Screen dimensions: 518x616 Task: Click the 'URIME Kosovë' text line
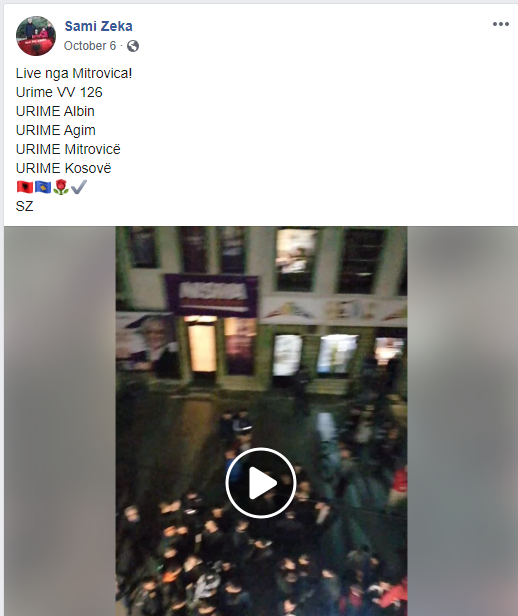[63, 168]
